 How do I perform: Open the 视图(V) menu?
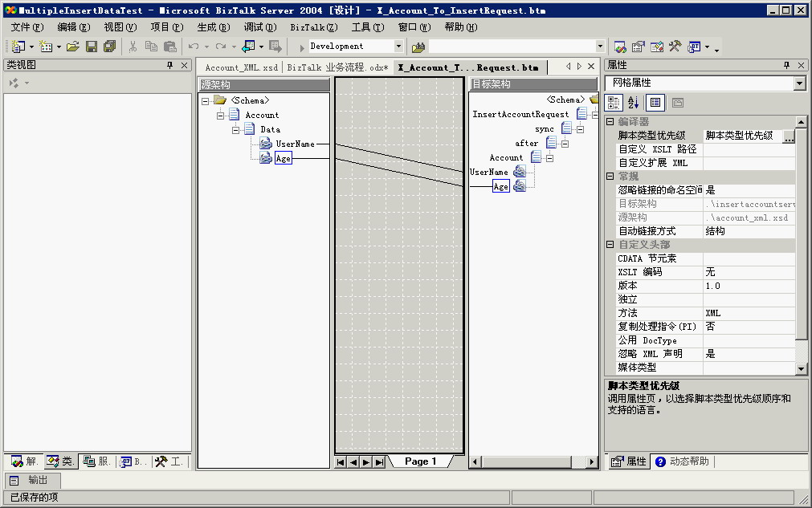(120, 27)
